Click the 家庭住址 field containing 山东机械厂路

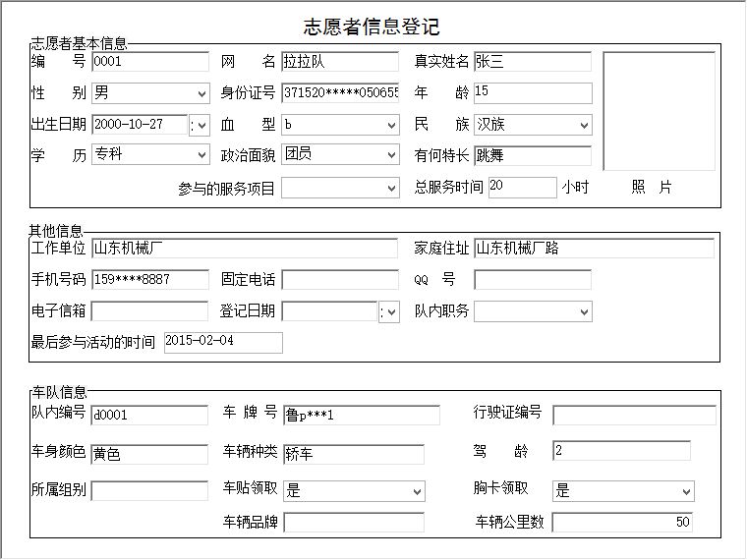(594, 249)
